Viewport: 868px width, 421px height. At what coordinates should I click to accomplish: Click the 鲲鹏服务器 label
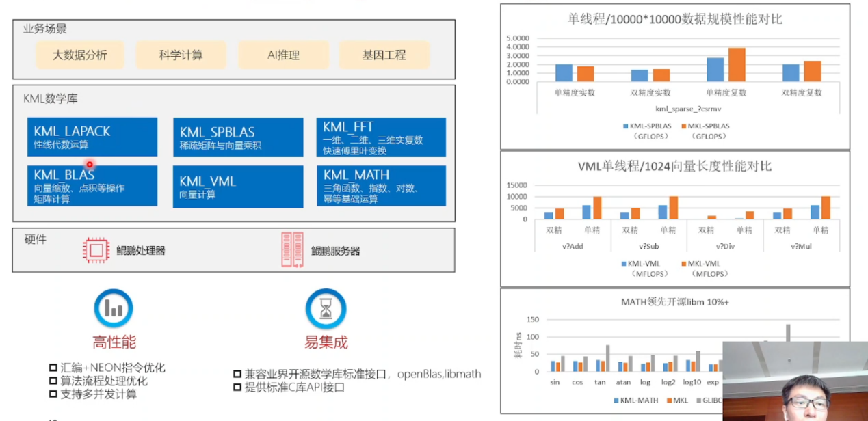point(335,251)
